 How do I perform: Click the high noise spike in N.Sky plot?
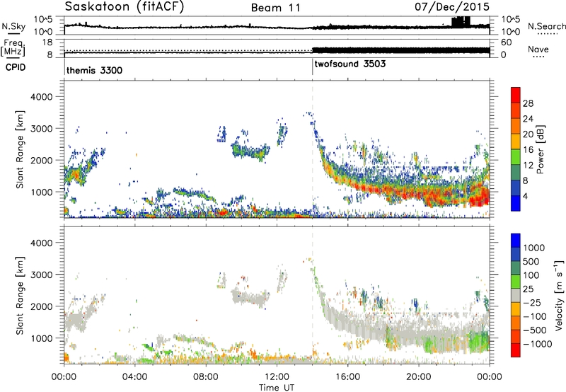click(461, 22)
